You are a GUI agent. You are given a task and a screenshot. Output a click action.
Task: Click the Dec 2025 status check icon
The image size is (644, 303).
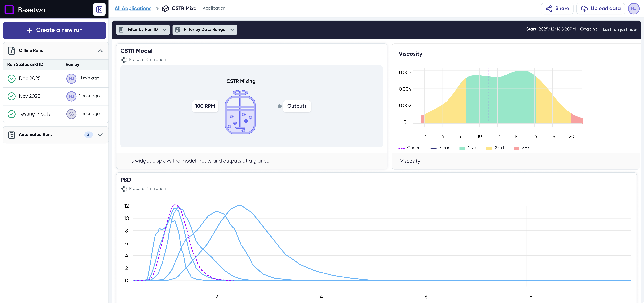pos(11,78)
